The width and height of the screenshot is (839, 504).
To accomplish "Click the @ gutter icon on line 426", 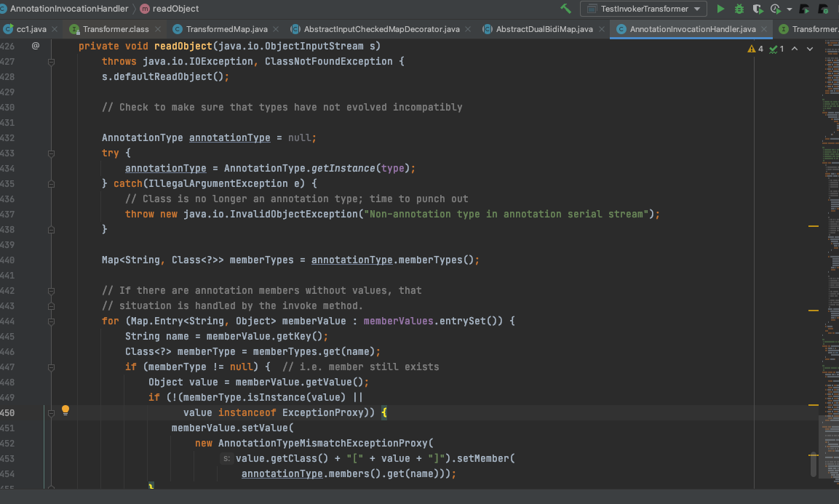I will click(x=36, y=46).
